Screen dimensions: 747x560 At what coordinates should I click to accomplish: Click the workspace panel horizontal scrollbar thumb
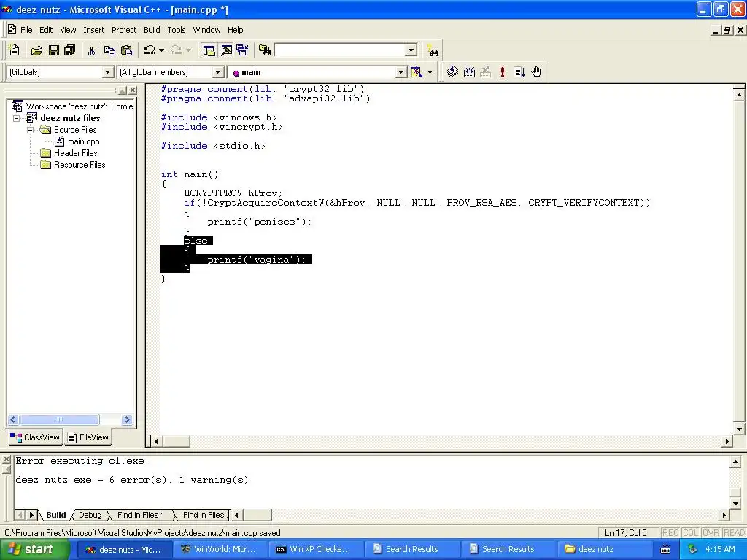(60, 419)
